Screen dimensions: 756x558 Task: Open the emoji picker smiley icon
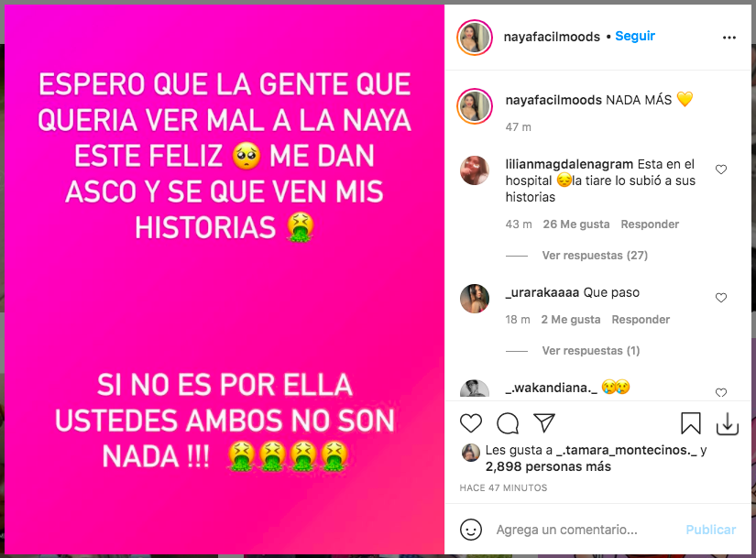[x=471, y=530]
